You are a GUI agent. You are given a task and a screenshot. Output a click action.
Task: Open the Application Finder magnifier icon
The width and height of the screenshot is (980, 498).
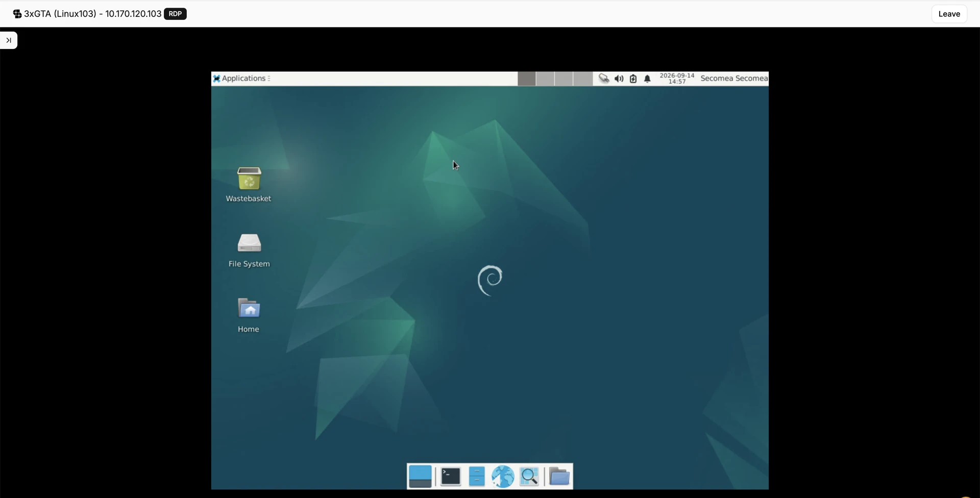click(529, 477)
